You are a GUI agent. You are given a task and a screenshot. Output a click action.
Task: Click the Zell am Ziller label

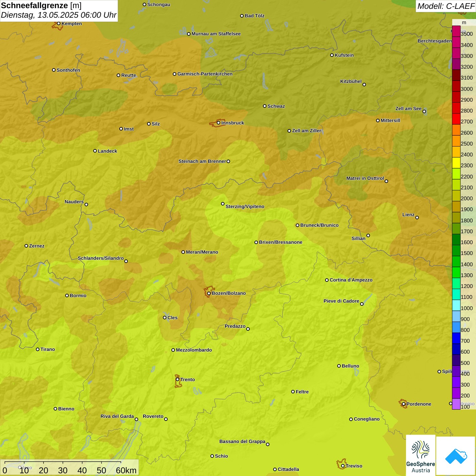coord(307,131)
